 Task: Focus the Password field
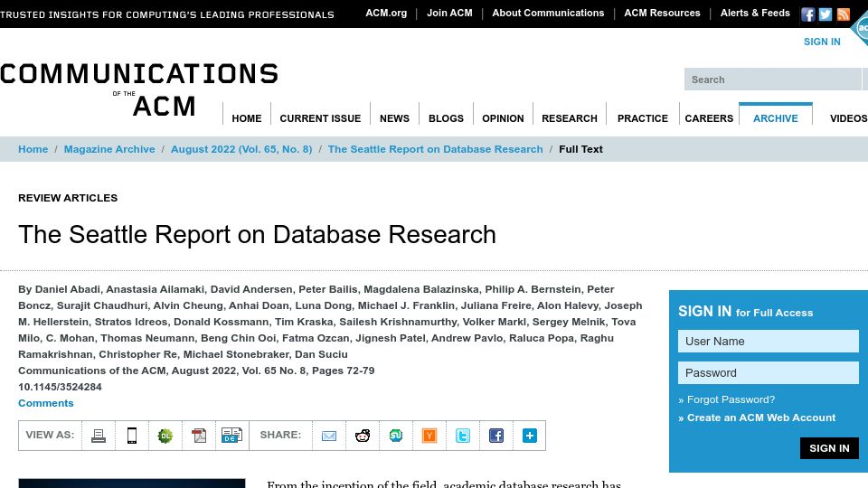(x=769, y=373)
